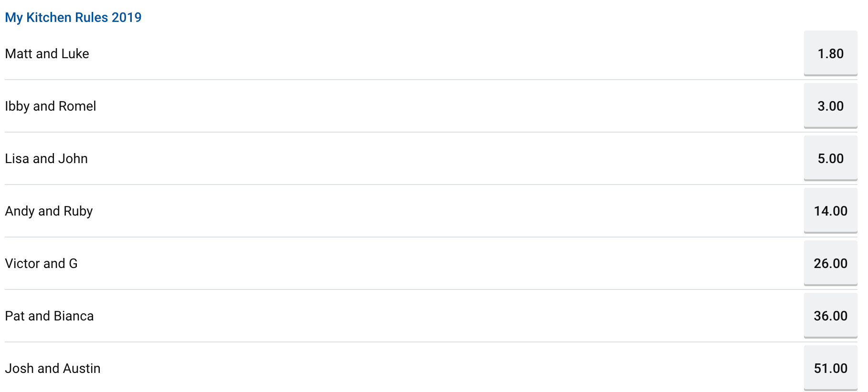
Task: Select the 3.00 odds for Ibby and Romel
Action: coord(830,106)
